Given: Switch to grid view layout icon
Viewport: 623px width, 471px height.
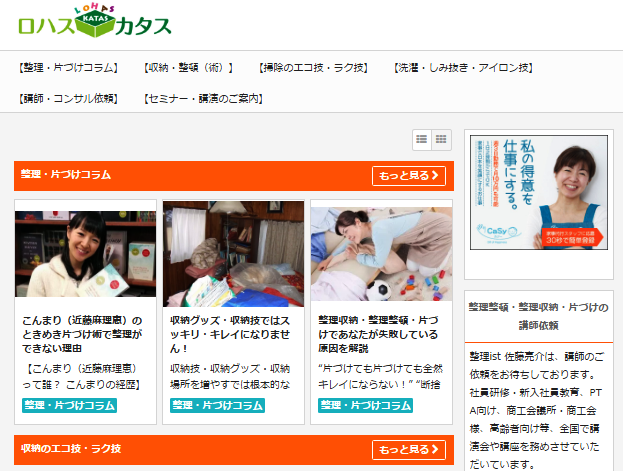Looking at the screenshot, I should pyautogui.click(x=441, y=140).
